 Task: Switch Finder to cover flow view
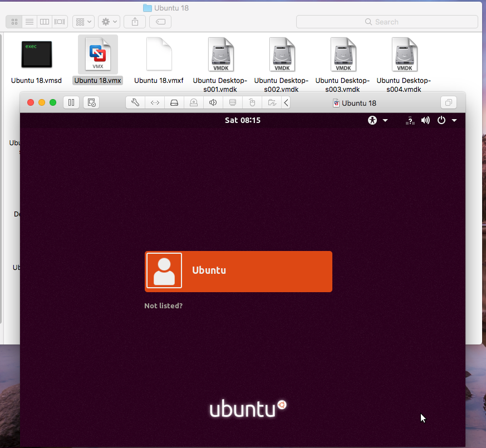coord(60,22)
